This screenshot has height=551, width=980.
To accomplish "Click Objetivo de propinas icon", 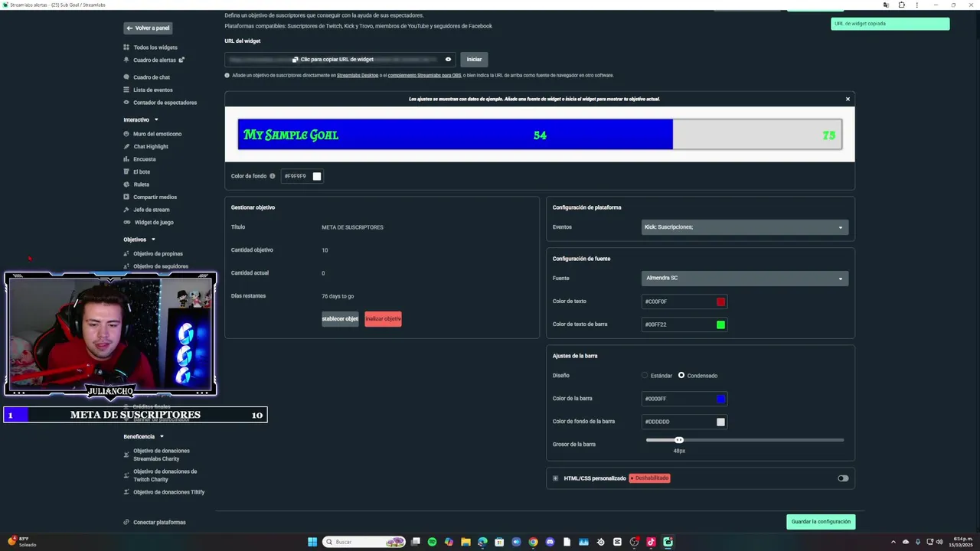I will 126,253.
